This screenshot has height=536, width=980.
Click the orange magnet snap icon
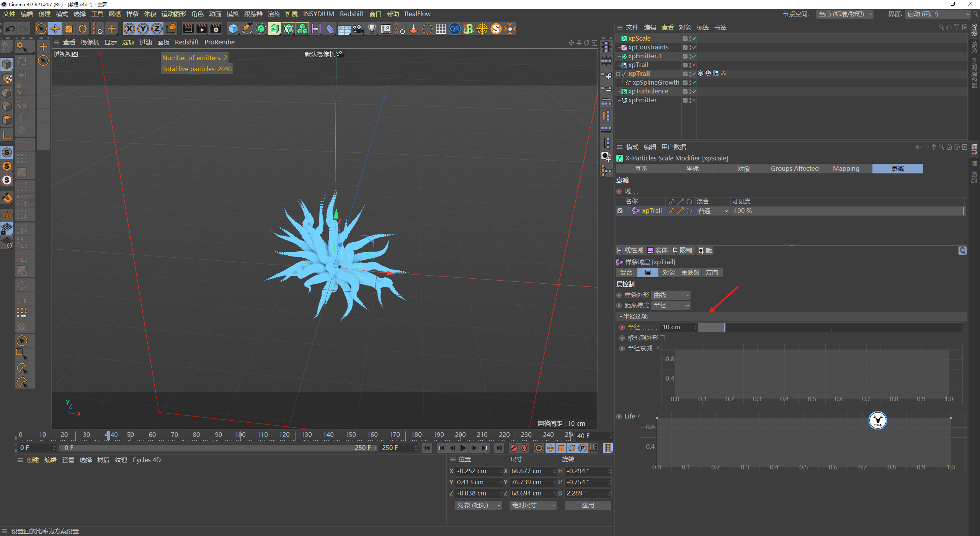pyautogui.click(x=7, y=198)
